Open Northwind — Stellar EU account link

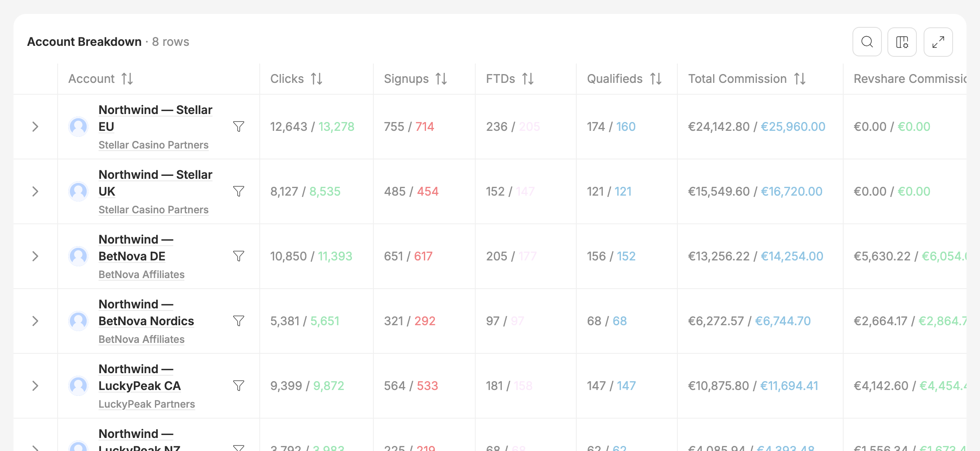click(x=155, y=118)
